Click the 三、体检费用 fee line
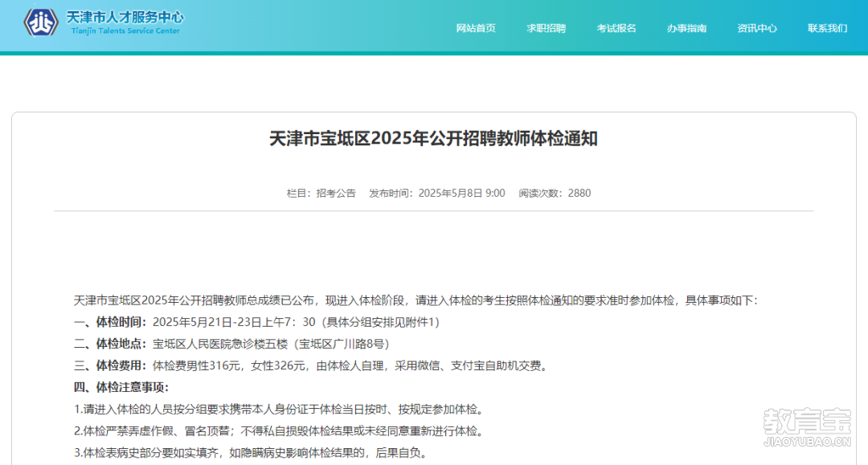The width and height of the screenshot is (868, 465). tap(312, 365)
